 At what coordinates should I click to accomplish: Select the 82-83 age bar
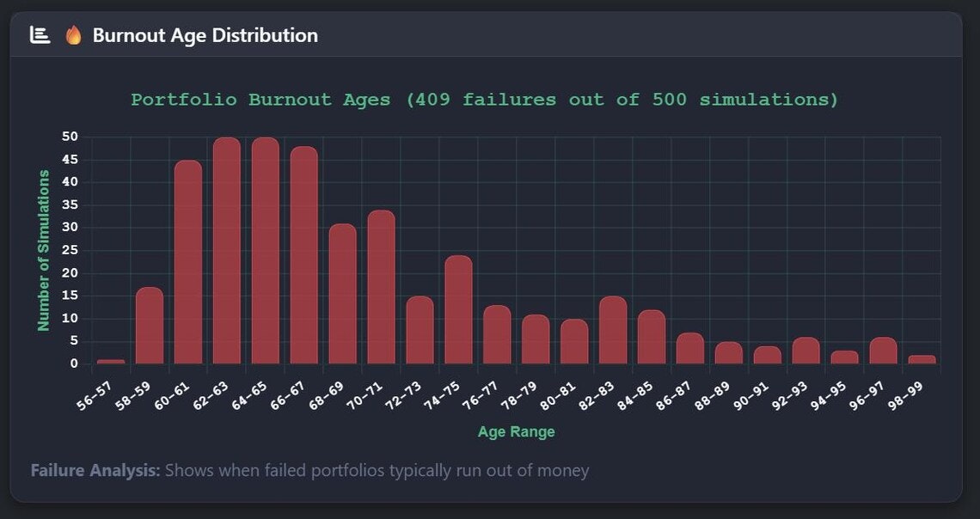tap(613, 330)
